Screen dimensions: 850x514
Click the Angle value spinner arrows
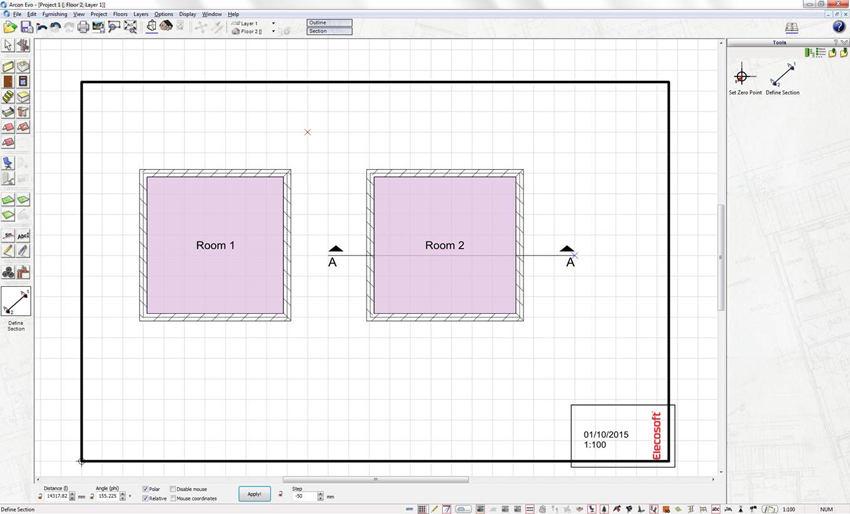pyautogui.click(x=123, y=496)
